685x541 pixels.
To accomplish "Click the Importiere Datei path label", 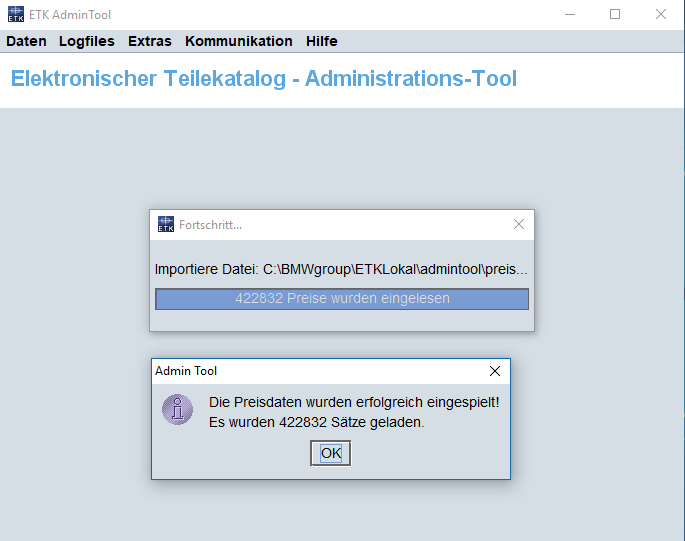I will [x=341, y=270].
